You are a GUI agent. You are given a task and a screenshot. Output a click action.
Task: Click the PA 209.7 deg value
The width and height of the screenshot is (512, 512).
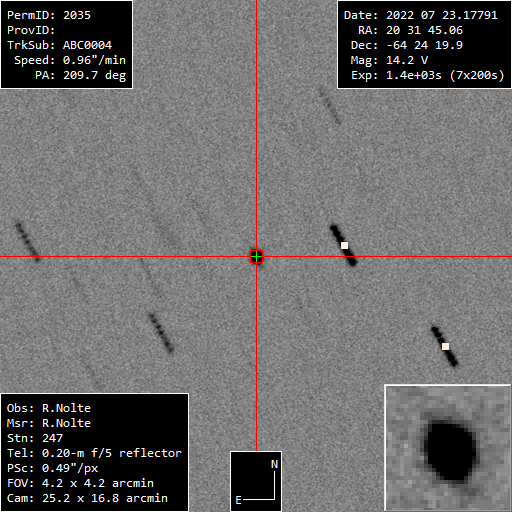pos(81,75)
